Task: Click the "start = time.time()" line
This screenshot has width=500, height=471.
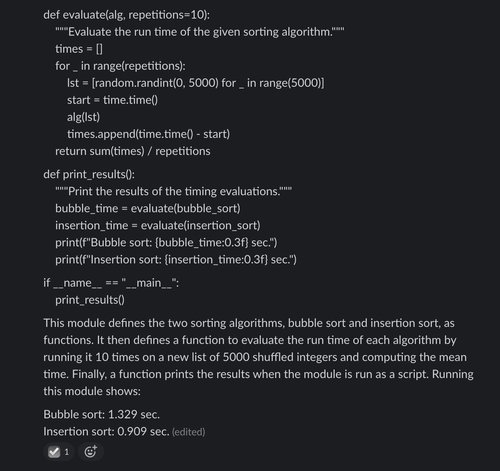Action: click(x=112, y=100)
